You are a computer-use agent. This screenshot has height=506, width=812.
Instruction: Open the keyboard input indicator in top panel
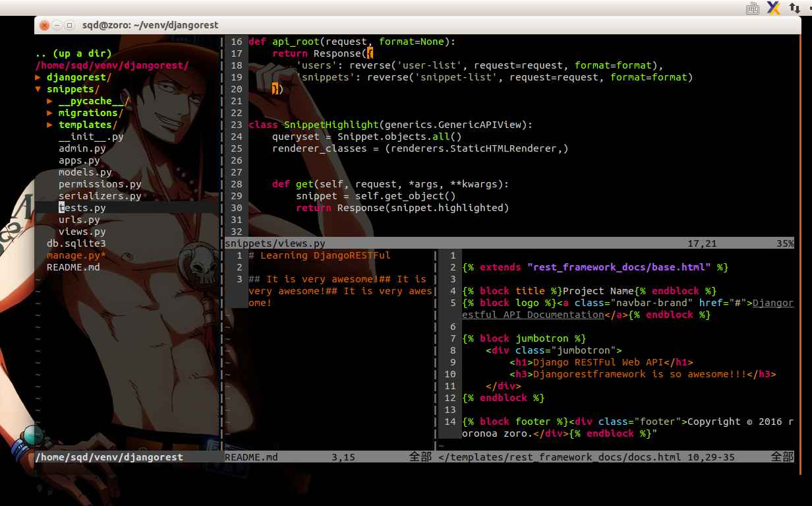coord(753,8)
